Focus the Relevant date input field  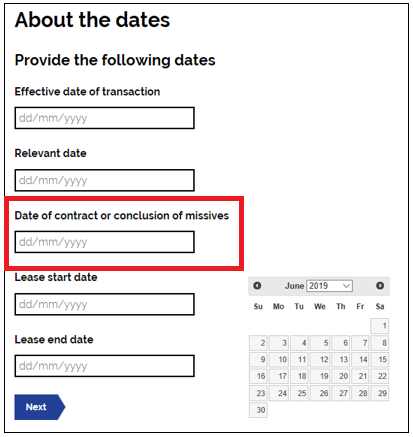pos(104,180)
